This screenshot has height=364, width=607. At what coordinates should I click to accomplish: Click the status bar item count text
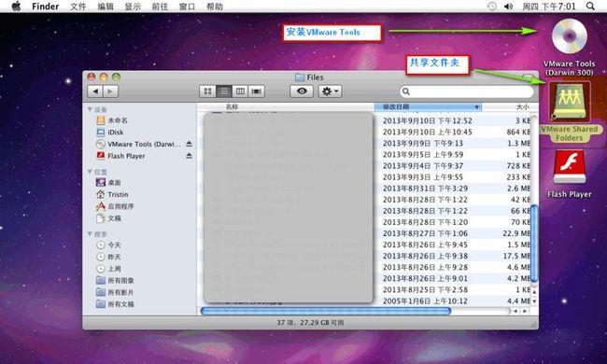pos(310,322)
